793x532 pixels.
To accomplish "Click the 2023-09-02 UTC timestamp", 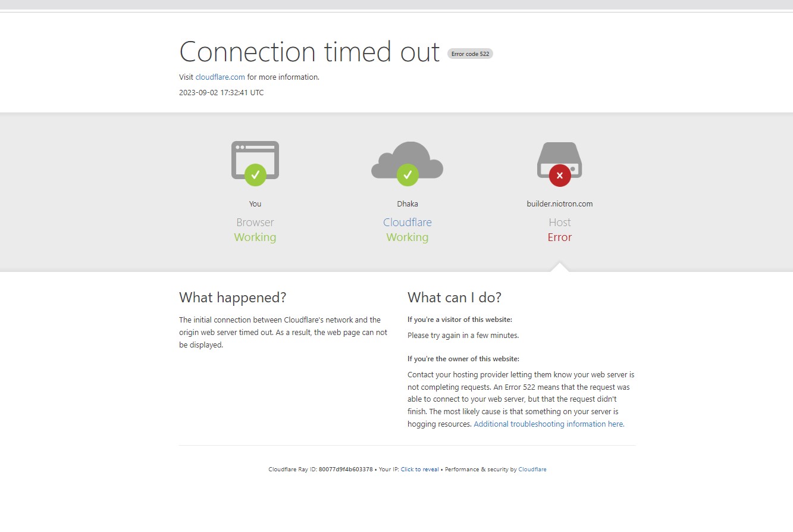I will click(x=221, y=93).
